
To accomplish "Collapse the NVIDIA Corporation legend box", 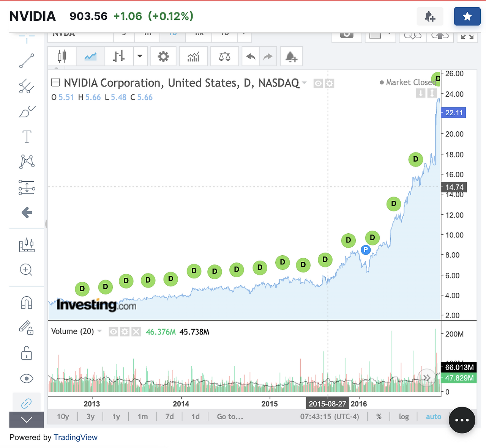I will [55, 82].
